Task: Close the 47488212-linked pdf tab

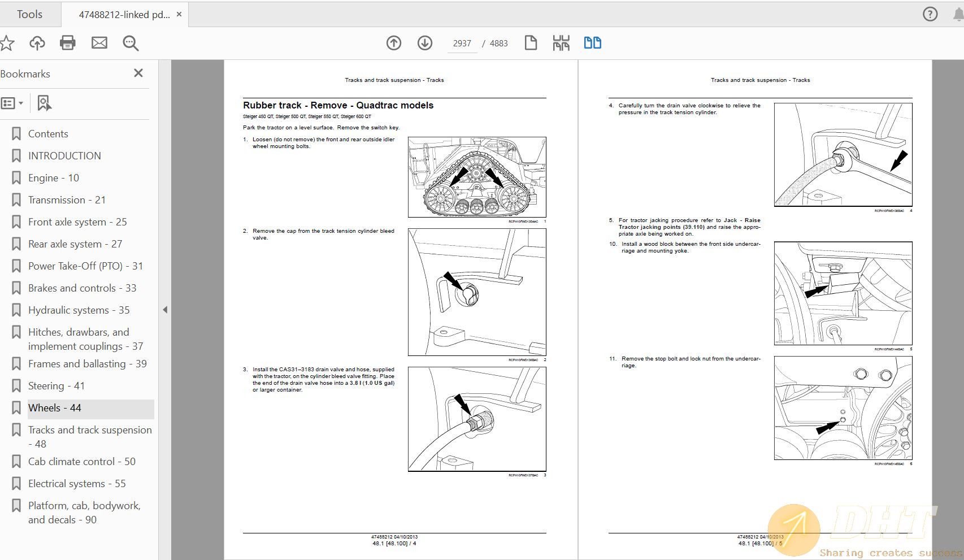Action: click(x=179, y=14)
